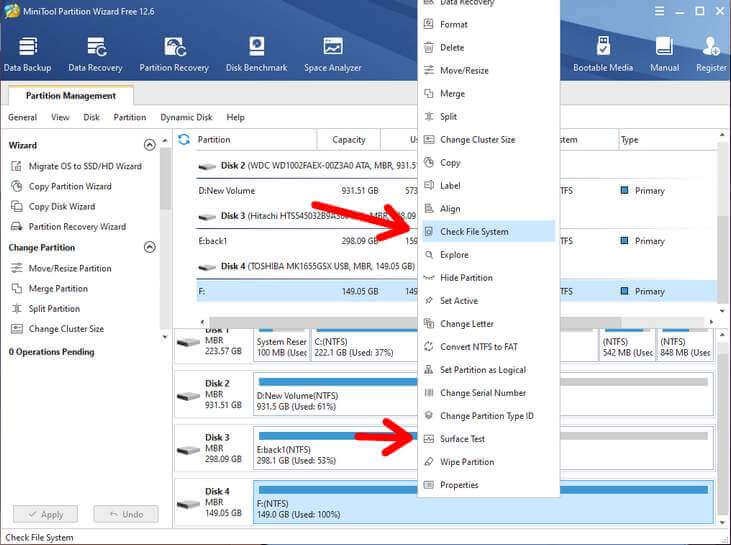Screen dimensions: 731x545
Task: Open the Dynamic Disk menu
Action: [186, 117]
